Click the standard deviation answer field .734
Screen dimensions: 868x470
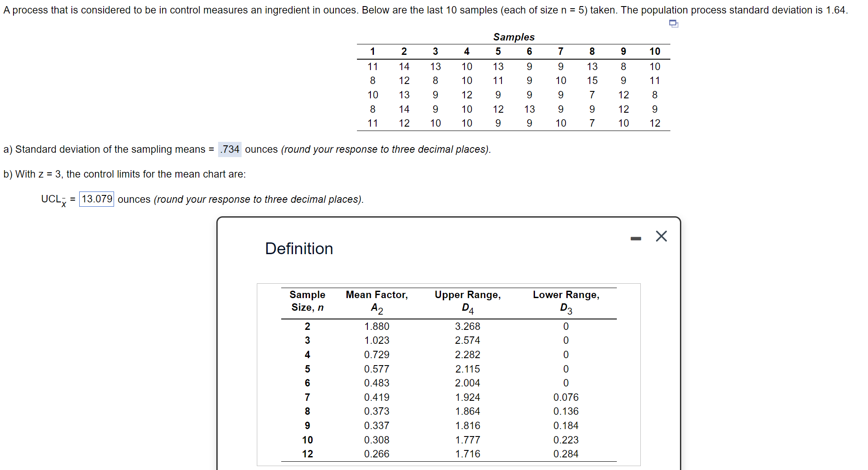(230, 149)
